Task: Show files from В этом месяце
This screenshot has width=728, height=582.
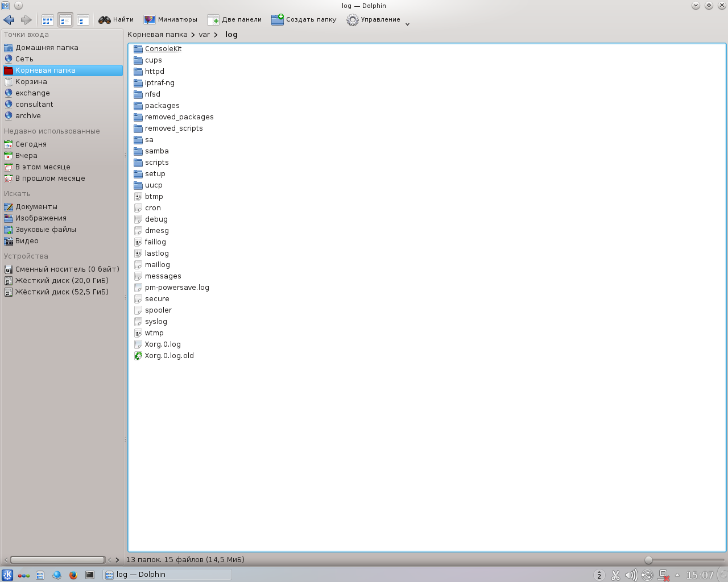Action: [x=63, y=167]
